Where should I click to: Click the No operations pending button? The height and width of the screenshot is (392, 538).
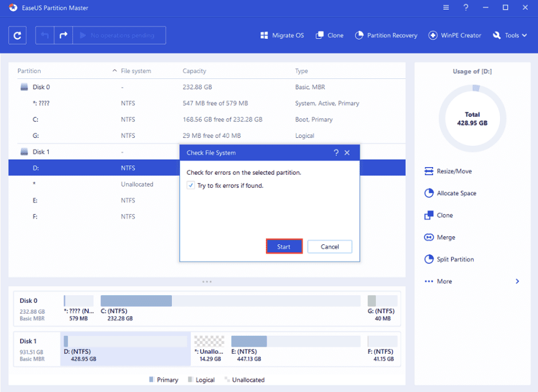[119, 35]
